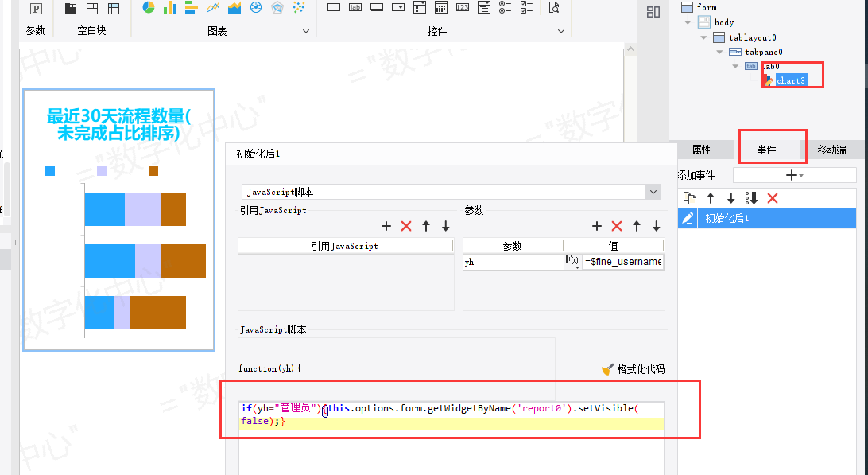Add a radio button group widget
Viewport: 868px width, 475px height.
506,7
